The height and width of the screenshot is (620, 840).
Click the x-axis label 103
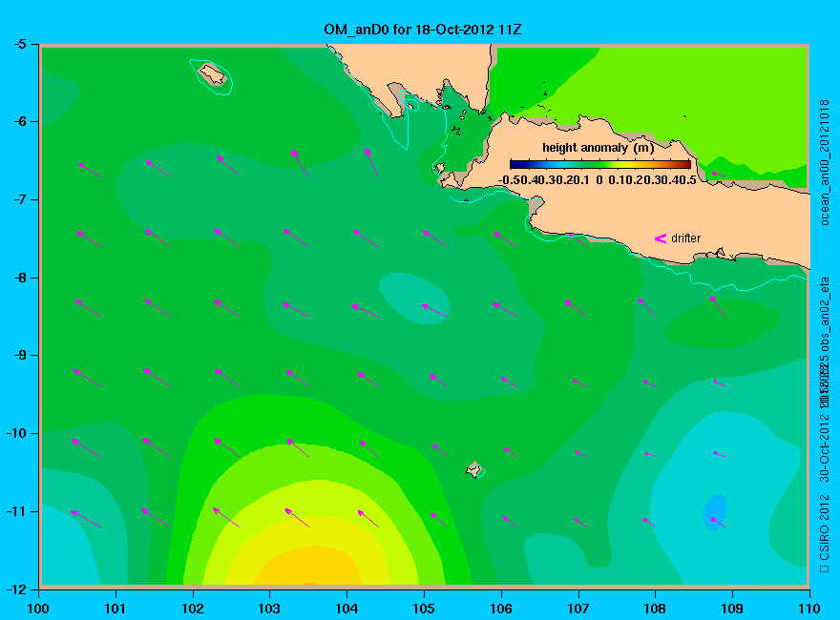pyautogui.click(x=269, y=609)
